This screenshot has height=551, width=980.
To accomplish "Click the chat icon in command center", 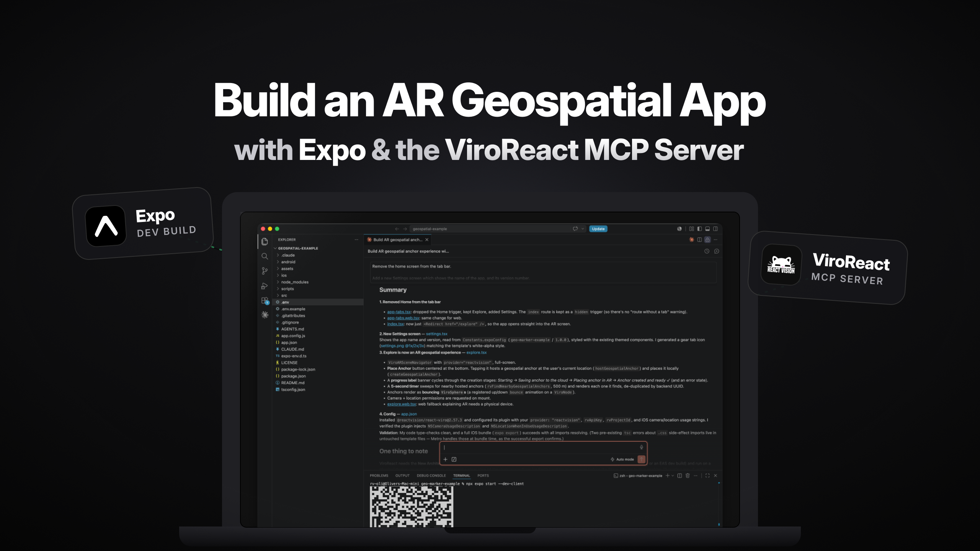I will (x=575, y=229).
